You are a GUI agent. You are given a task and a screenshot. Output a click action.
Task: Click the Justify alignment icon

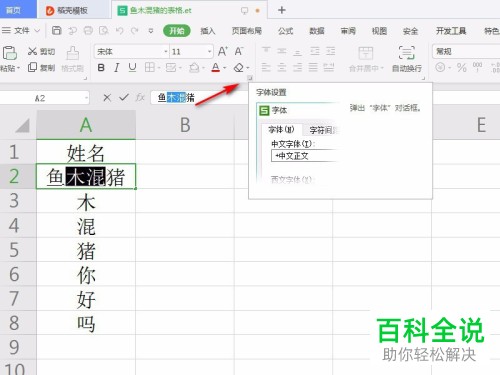pyautogui.click(x=313, y=68)
